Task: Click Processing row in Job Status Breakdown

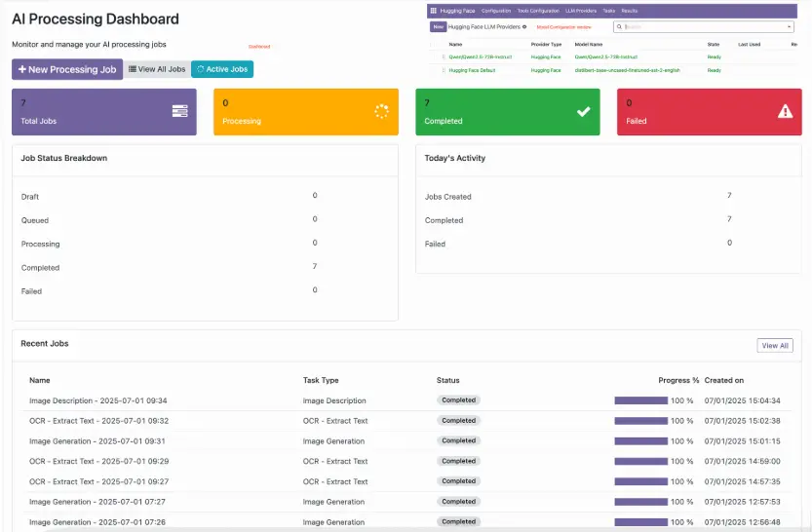Action: [205, 244]
